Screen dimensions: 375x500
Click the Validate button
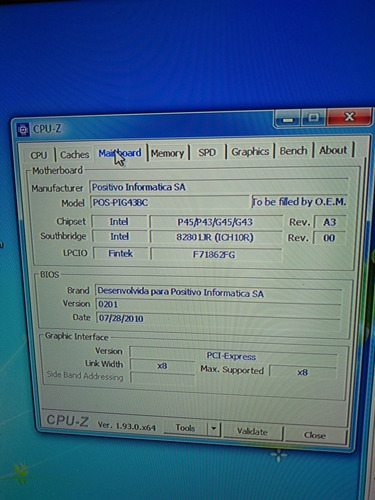[x=252, y=432]
